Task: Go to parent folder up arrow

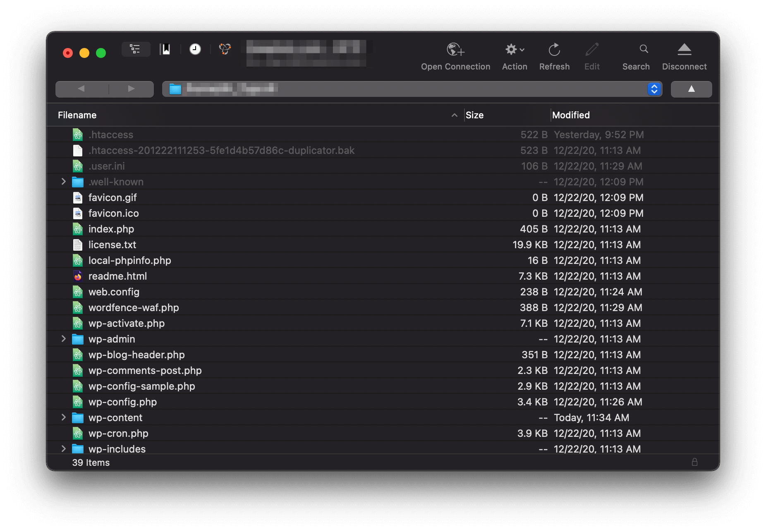Action: click(691, 89)
